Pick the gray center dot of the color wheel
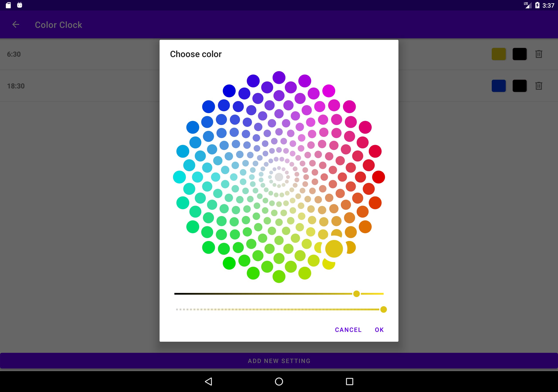Viewport: 558px width, 392px height. (279, 177)
